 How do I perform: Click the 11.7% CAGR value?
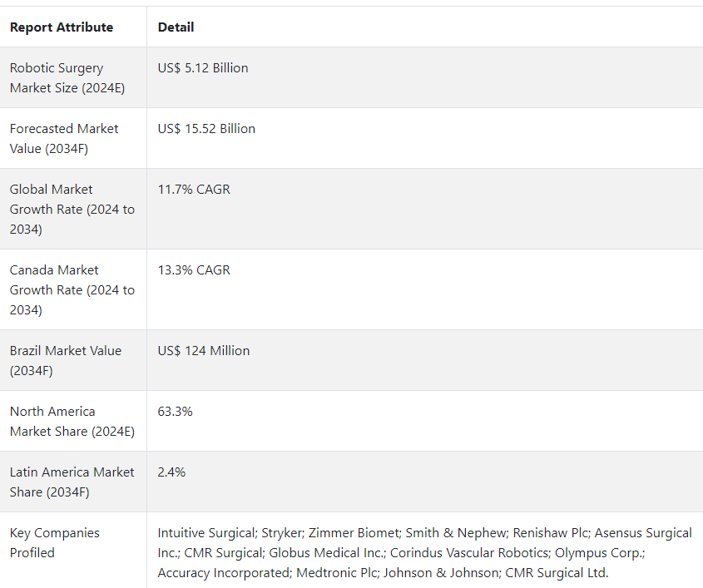click(x=194, y=189)
